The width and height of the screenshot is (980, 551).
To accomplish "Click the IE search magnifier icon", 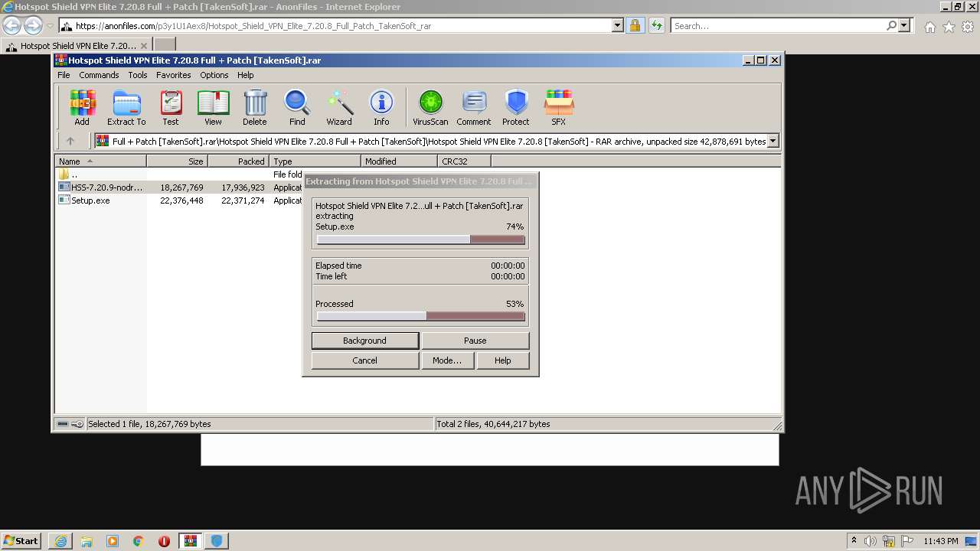I will [891, 26].
